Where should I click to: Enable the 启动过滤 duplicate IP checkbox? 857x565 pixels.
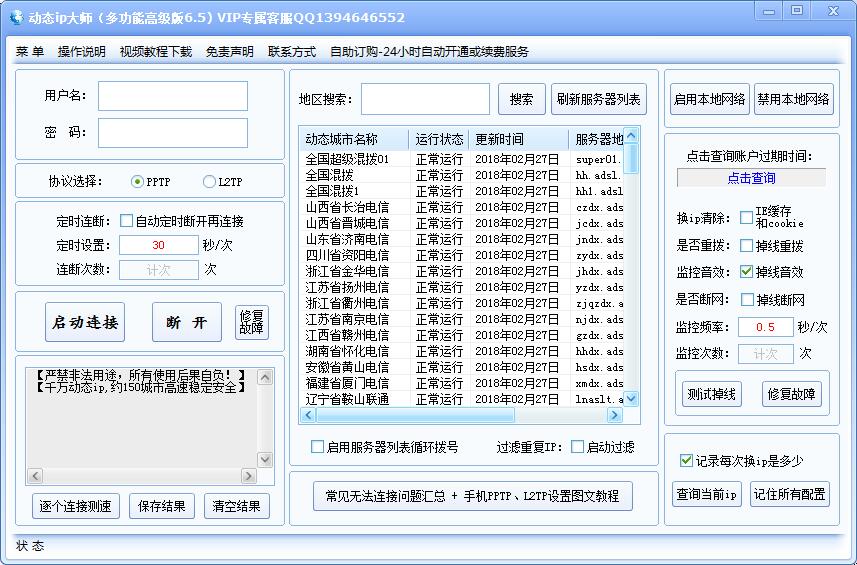click(x=577, y=446)
